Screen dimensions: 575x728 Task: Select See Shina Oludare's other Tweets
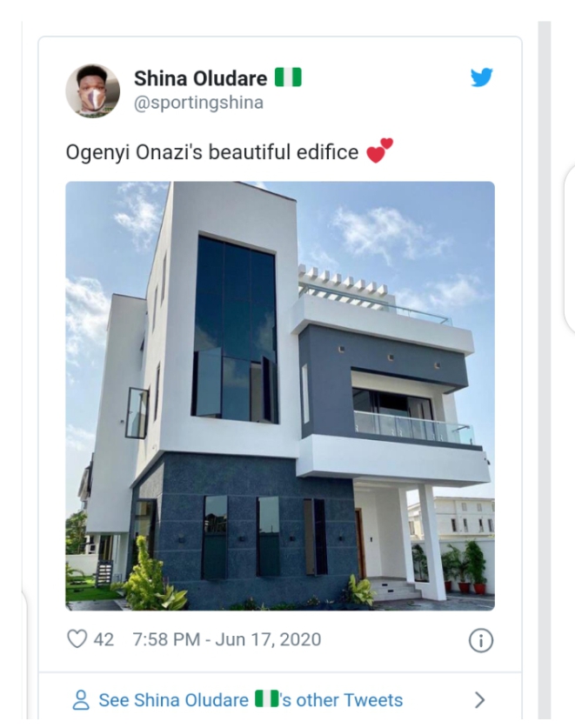251,699
